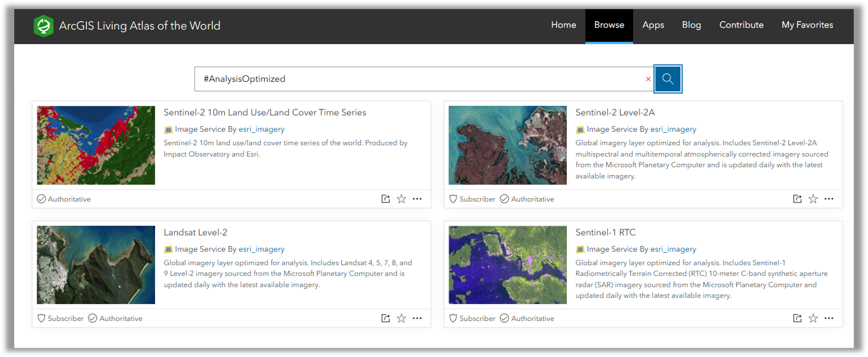Viewport: 868px width, 357px height.
Task: Switch to the Apps tab
Action: [x=653, y=25]
